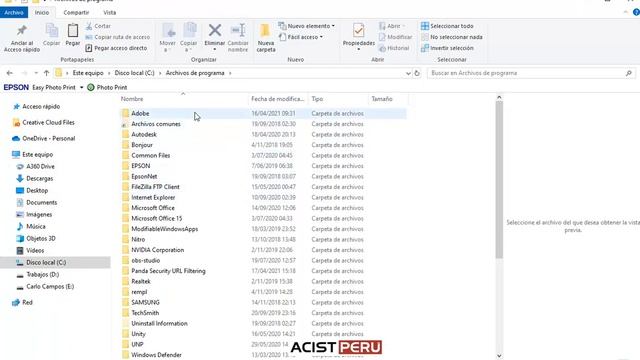Click the Pegar clipboard icon

click(x=73, y=31)
